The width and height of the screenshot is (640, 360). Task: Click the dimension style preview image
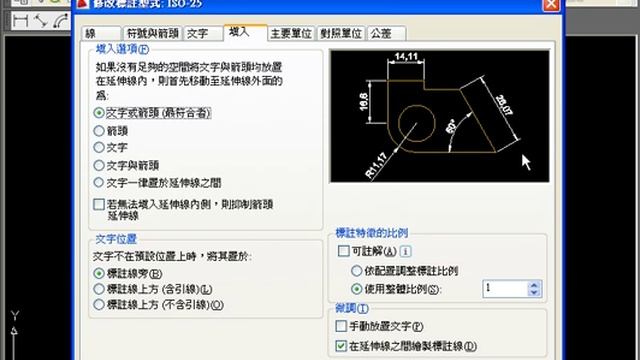tap(440, 116)
